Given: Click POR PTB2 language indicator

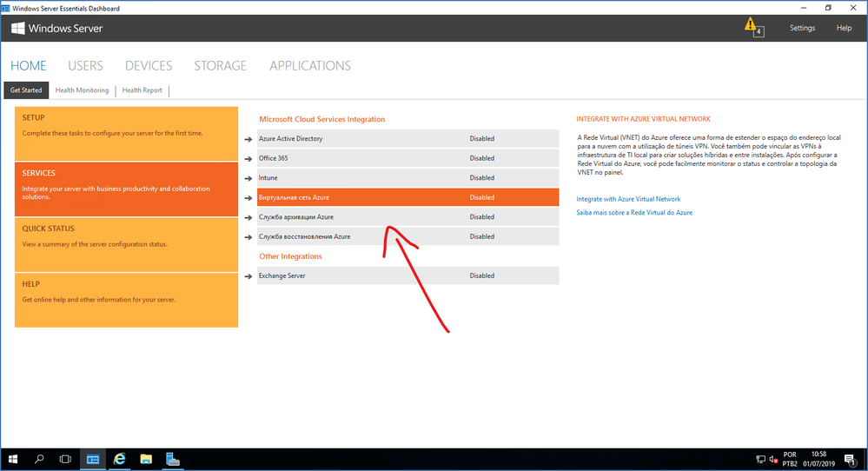Looking at the screenshot, I should point(790,460).
